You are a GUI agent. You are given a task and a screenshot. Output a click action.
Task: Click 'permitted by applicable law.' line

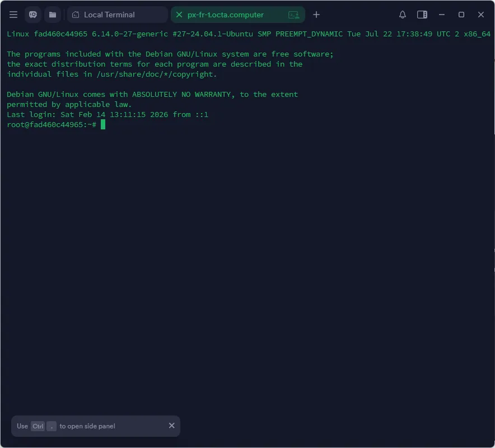click(x=69, y=105)
